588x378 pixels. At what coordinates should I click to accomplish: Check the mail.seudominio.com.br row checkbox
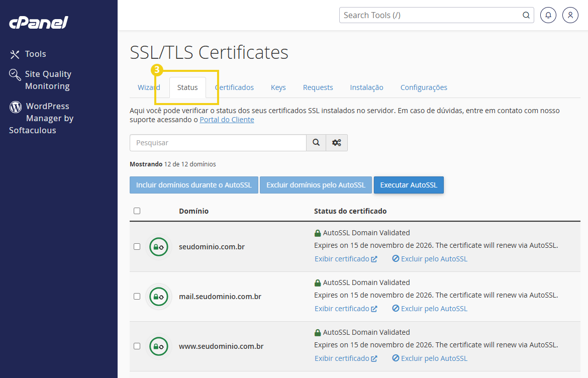[137, 297]
